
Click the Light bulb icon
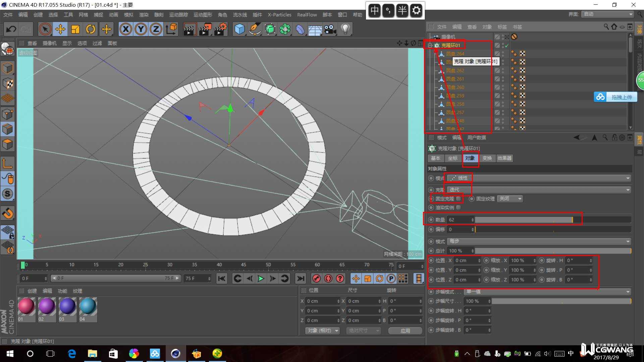pyautogui.click(x=345, y=29)
